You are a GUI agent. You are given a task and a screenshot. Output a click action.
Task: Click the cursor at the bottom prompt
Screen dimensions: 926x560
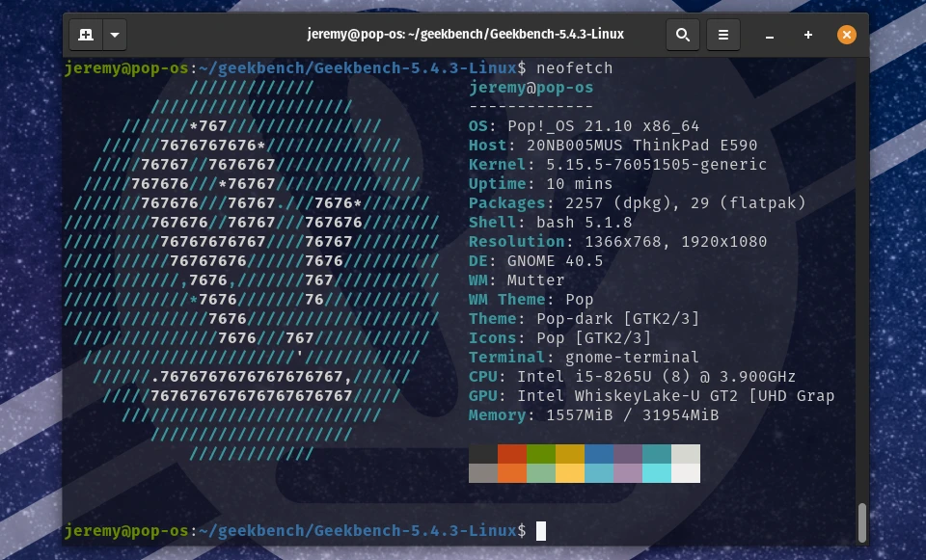click(x=541, y=531)
